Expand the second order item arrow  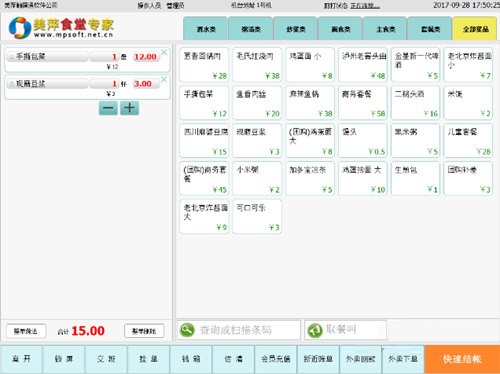click(x=11, y=84)
